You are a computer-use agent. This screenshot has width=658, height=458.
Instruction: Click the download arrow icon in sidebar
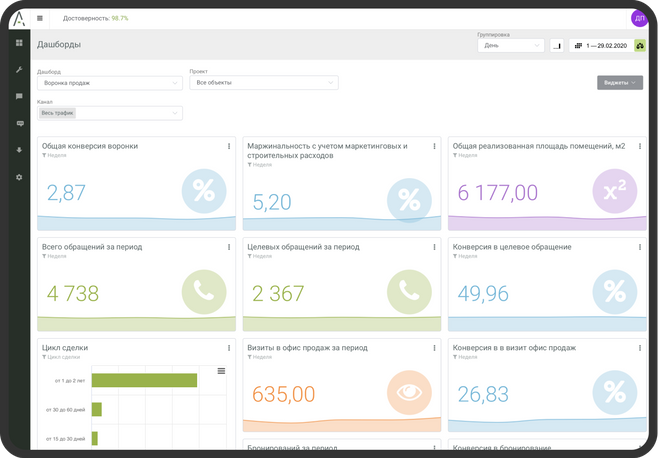(18, 150)
